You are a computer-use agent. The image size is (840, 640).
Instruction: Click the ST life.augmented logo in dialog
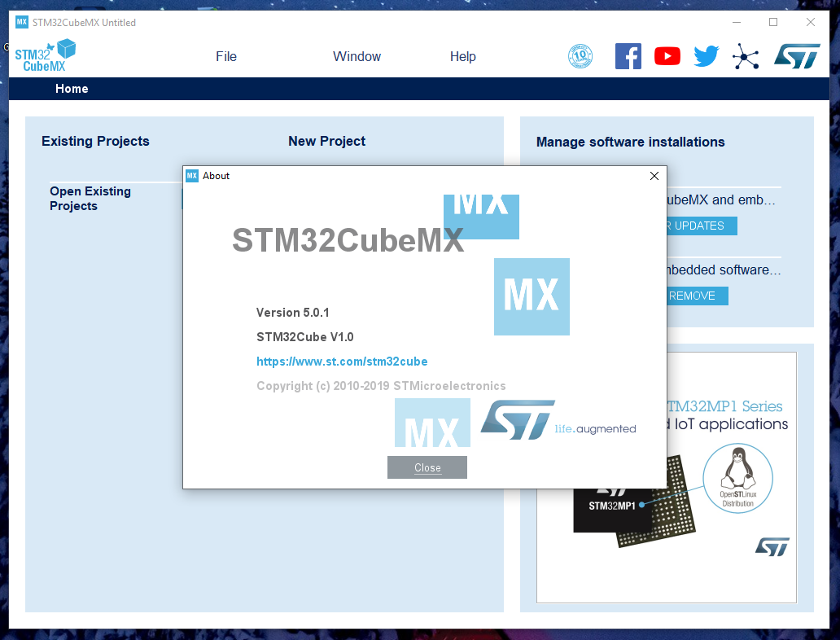tap(558, 419)
